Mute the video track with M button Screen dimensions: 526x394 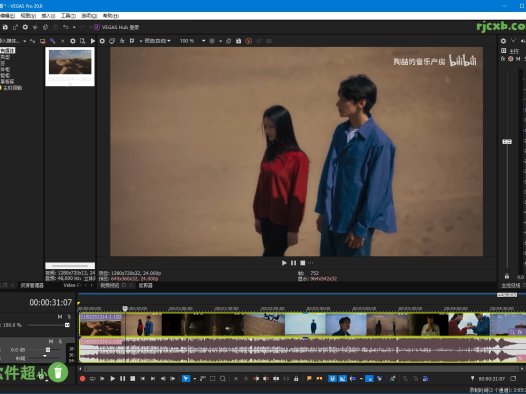[60, 317]
